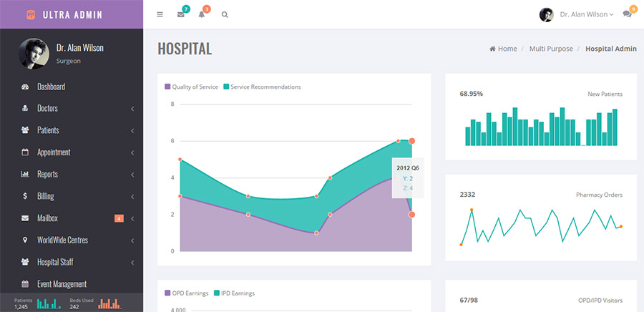Expand the Patients submenu chevron

[x=132, y=130]
